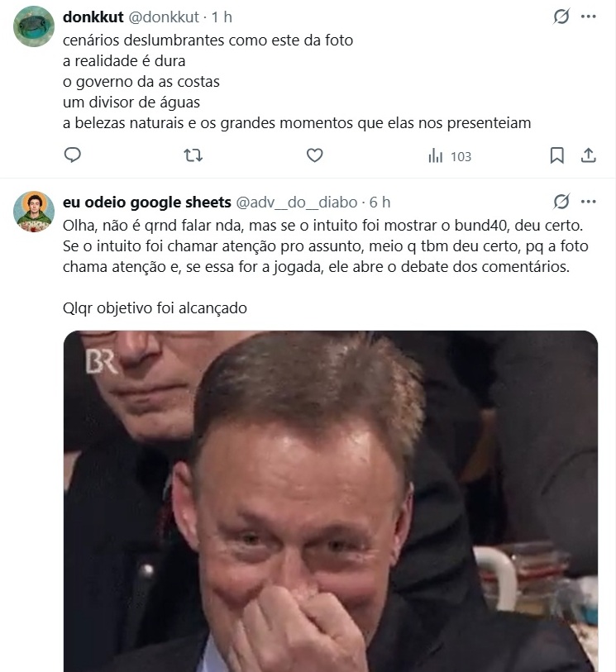Click eu odeio google sheets display name
The image size is (616, 672).
point(147,203)
